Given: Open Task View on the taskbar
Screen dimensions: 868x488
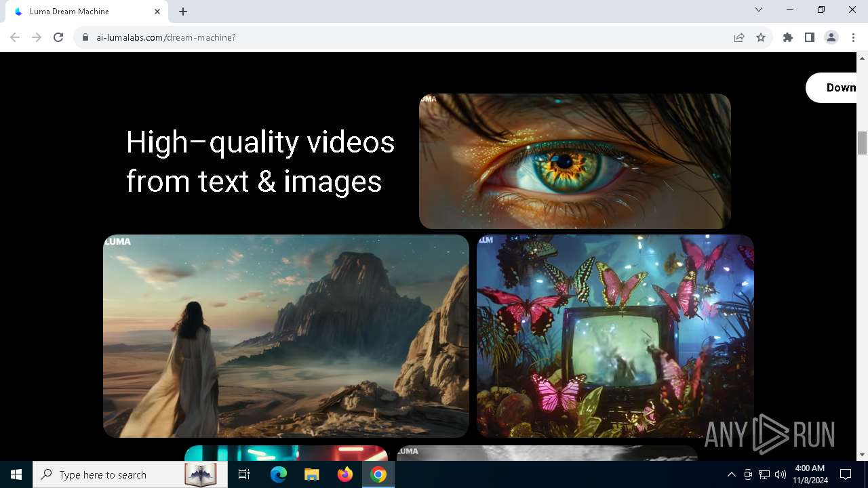Looking at the screenshot, I should pyautogui.click(x=244, y=474).
